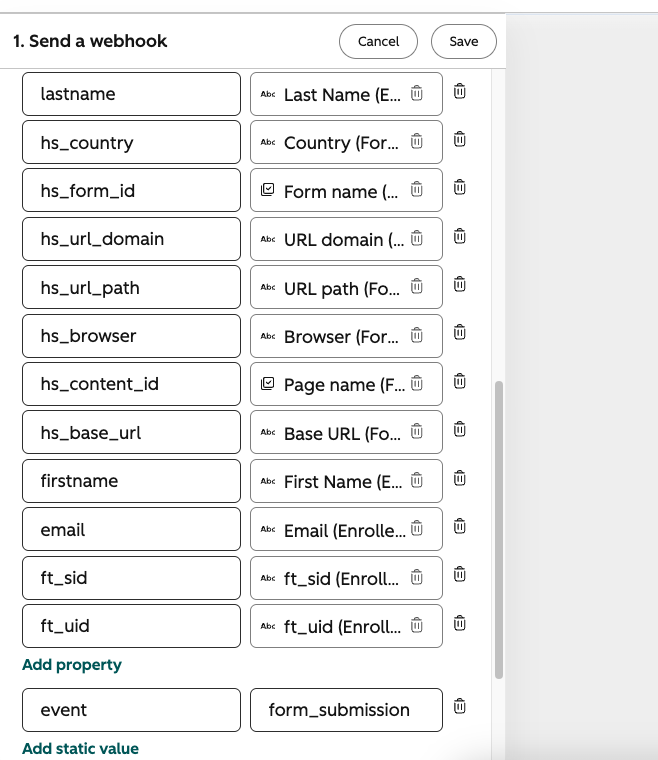
Task: Clear Form name value using inner trash icon
Action: (417, 189)
